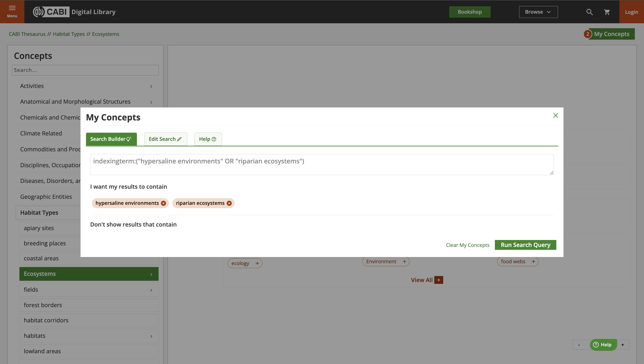Open the Help tab in My Concepts
Image resolution: width=644 pixels, height=364 pixels.
(x=208, y=139)
